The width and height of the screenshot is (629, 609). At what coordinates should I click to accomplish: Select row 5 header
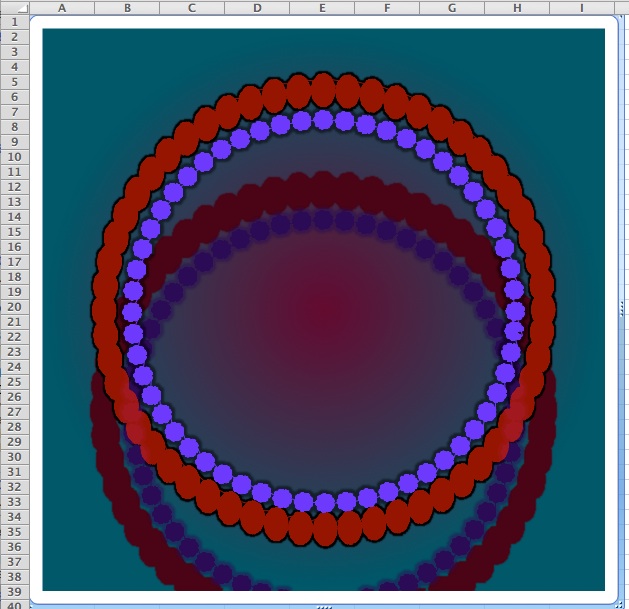point(14,82)
